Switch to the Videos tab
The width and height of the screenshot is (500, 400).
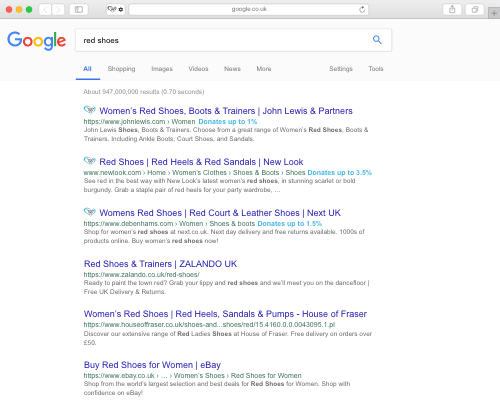click(x=198, y=69)
